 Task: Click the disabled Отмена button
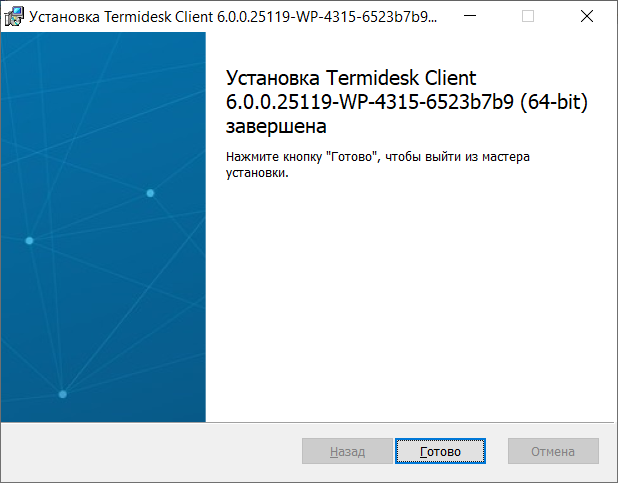(x=553, y=452)
